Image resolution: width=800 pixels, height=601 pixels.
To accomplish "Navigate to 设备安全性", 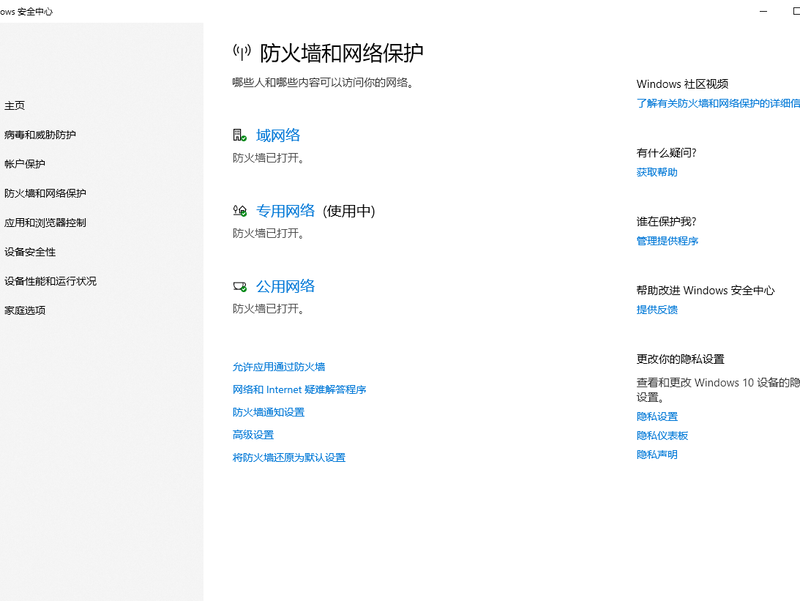I will 30,252.
